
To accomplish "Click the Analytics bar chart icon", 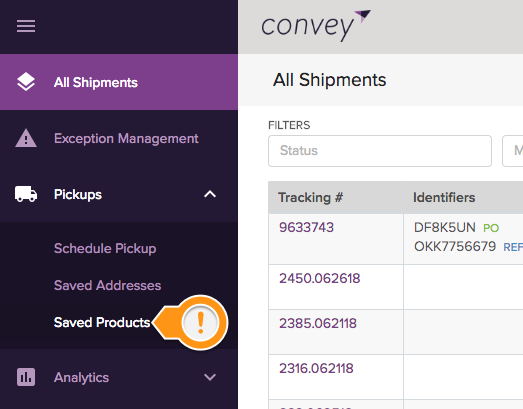I will (x=26, y=377).
